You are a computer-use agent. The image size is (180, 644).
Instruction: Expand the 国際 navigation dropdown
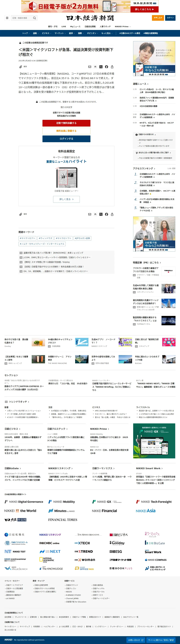coord(81,33)
